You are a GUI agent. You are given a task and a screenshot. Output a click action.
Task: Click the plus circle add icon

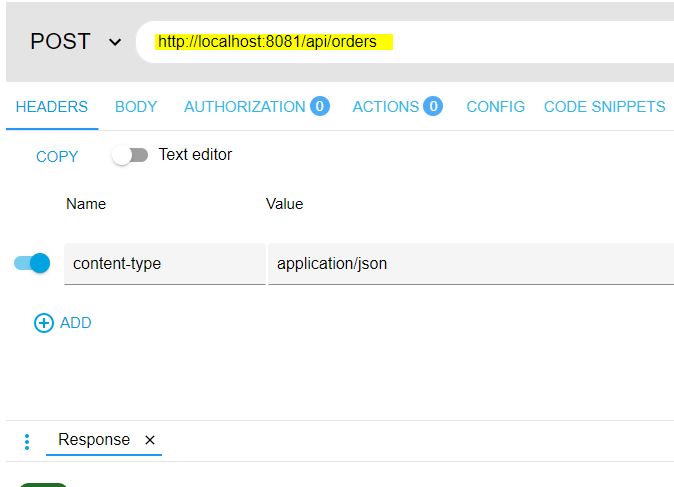(x=44, y=323)
